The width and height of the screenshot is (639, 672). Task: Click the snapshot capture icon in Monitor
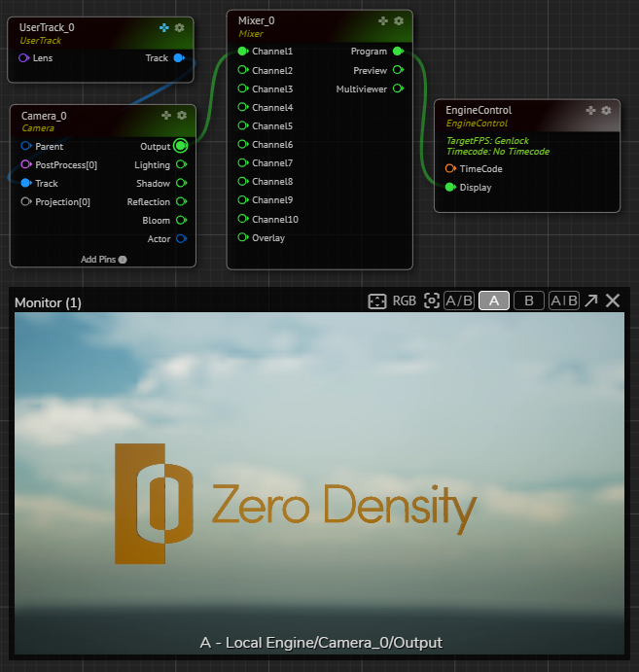coord(432,301)
